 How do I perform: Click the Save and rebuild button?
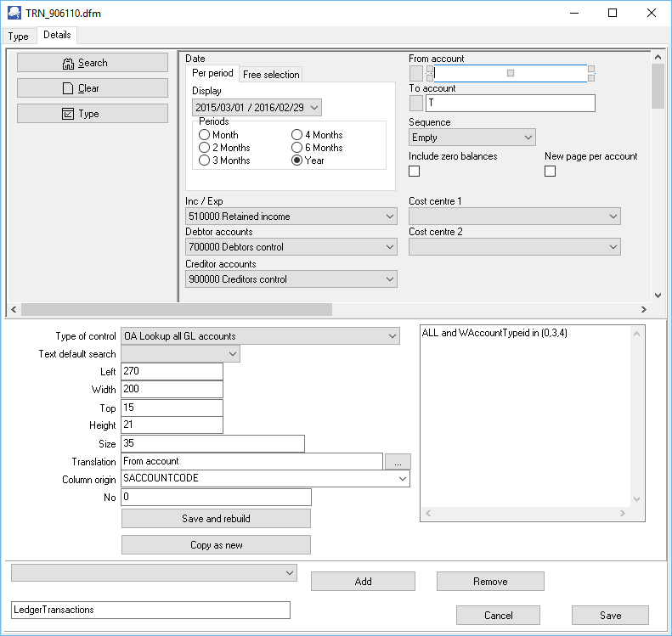click(x=216, y=518)
